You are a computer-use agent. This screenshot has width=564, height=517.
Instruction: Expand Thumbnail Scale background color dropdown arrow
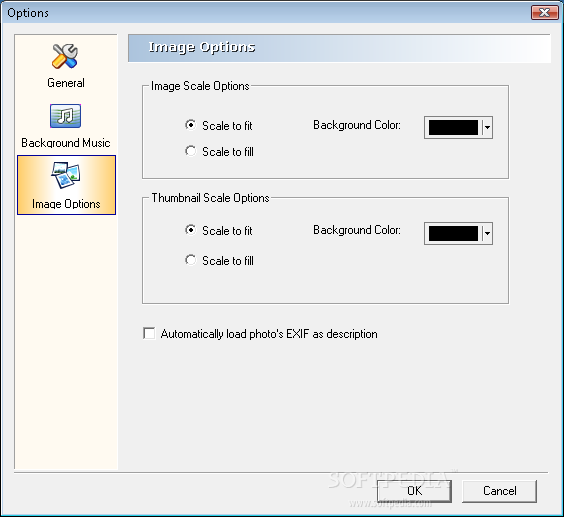pyautogui.click(x=487, y=233)
